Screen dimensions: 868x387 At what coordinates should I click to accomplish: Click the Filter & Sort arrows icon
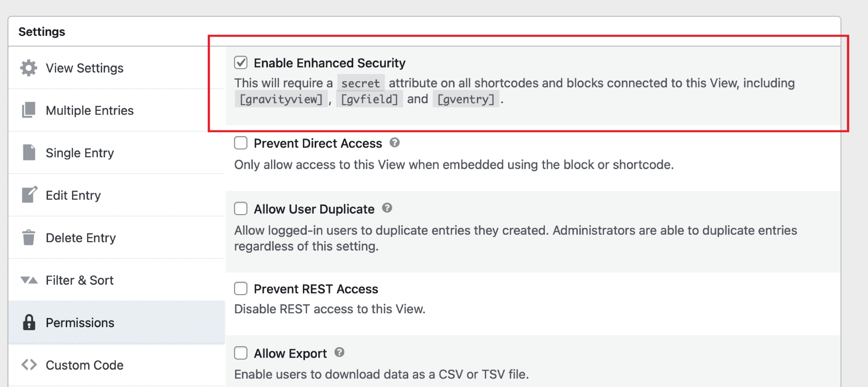29,280
